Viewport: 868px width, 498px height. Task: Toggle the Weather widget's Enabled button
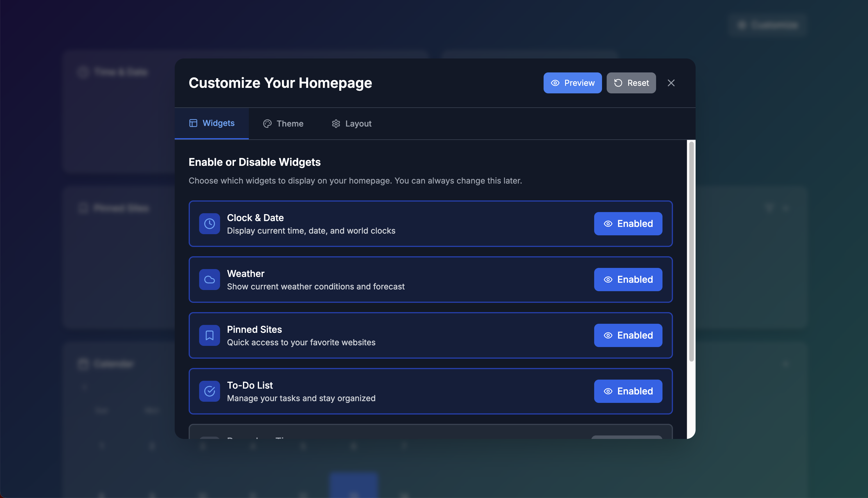628,280
